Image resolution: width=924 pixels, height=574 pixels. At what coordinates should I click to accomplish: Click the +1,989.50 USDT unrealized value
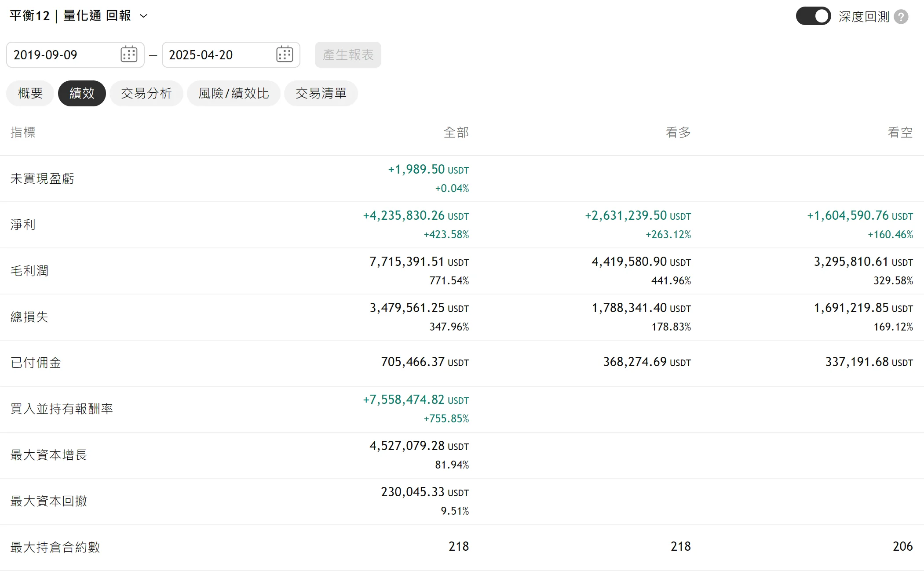428,170
